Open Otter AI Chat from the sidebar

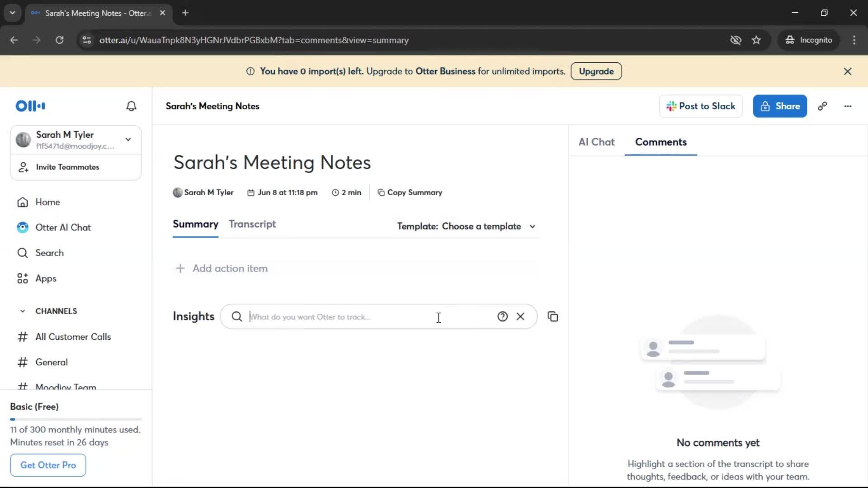[54, 228]
